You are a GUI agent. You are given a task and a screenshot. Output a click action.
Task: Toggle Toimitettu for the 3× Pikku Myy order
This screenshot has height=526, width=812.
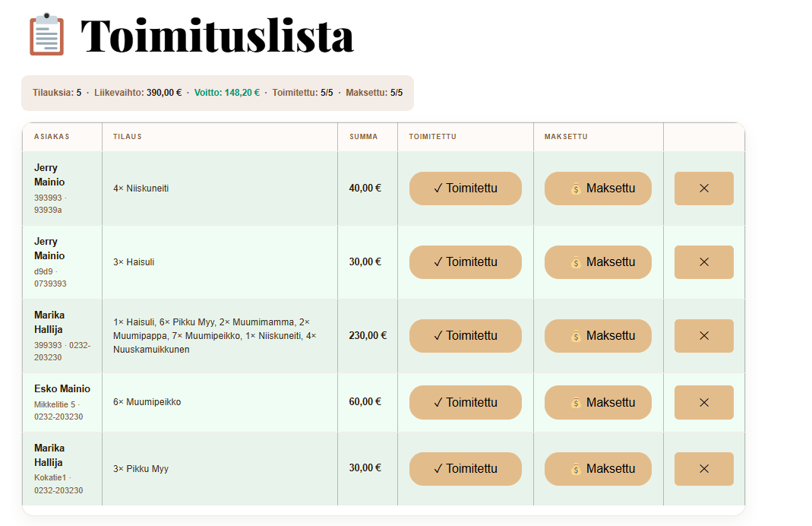click(466, 469)
